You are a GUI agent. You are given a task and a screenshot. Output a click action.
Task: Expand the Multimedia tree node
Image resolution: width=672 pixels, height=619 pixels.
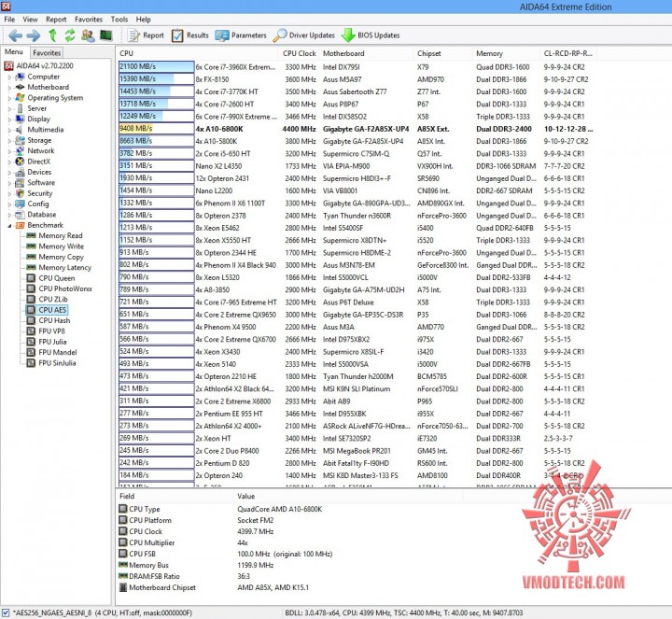tap(9, 130)
